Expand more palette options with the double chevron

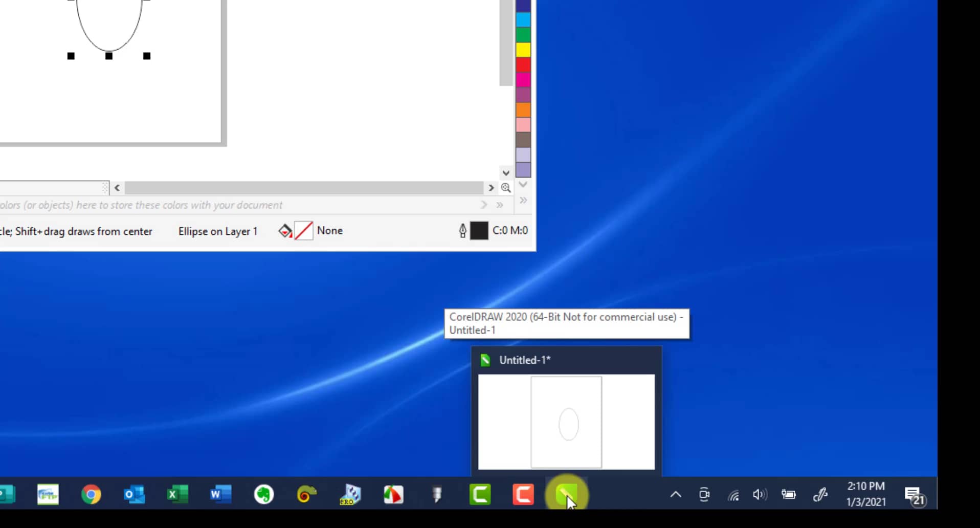pyautogui.click(x=523, y=201)
